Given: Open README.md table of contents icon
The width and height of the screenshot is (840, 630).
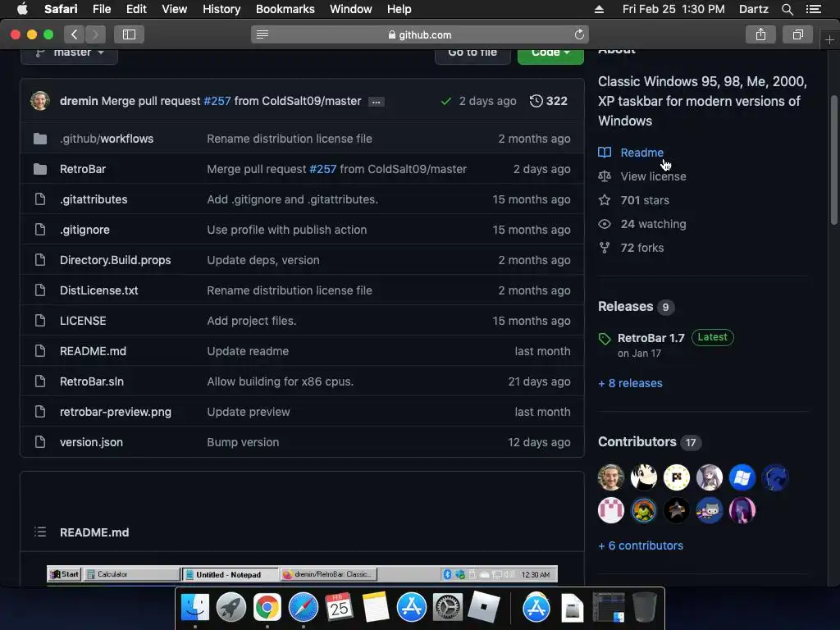Looking at the screenshot, I should coord(40,532).
